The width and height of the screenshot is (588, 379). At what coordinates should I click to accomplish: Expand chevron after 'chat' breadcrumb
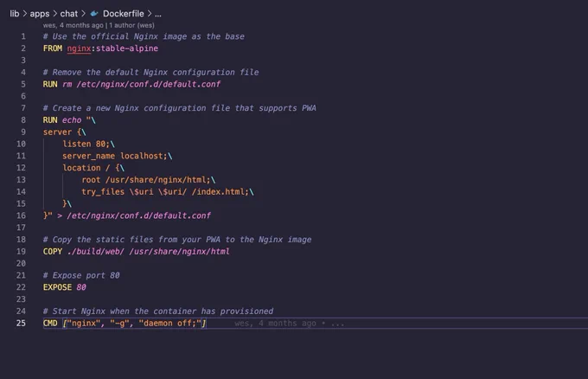pos(83,14)
